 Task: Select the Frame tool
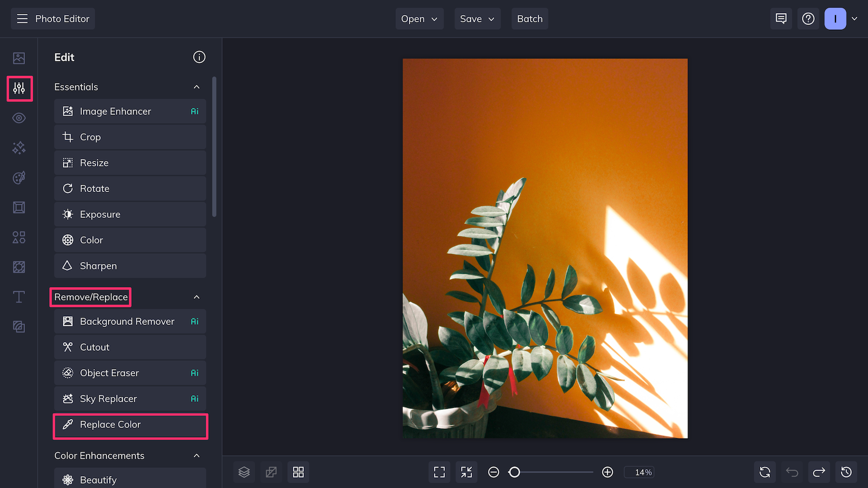point(19,207)
